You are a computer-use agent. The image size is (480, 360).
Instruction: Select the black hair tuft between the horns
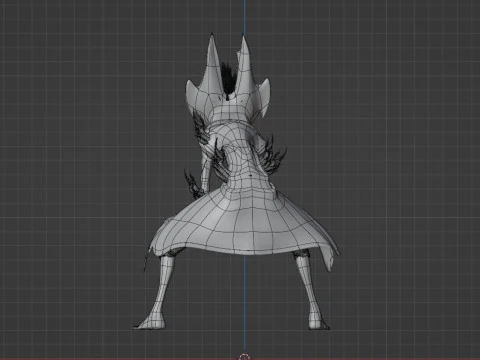(x=228, y=79)
